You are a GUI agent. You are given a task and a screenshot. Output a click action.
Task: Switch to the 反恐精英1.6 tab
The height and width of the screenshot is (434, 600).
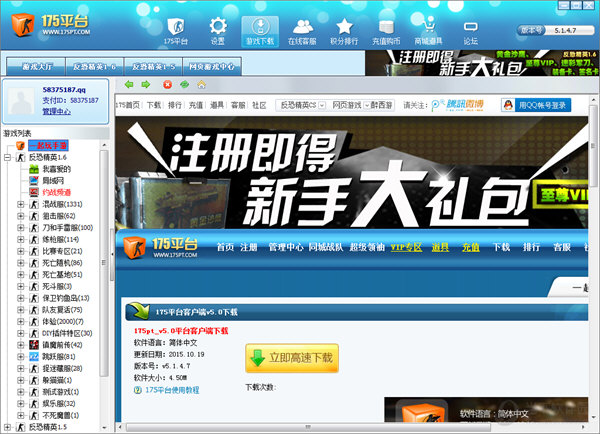point(95,66)
